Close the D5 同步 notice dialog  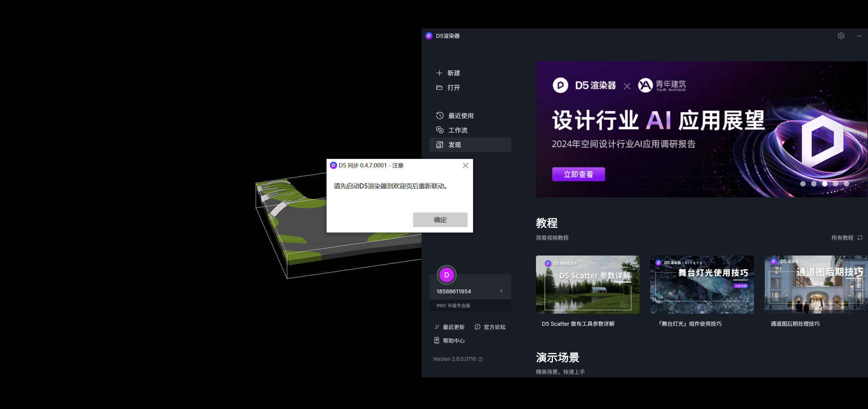pos(465,165)
